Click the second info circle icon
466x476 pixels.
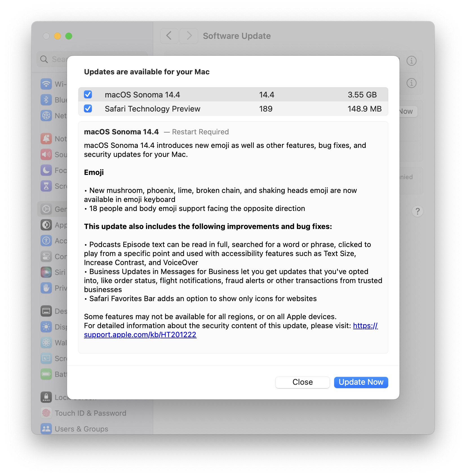click(411, 83)
